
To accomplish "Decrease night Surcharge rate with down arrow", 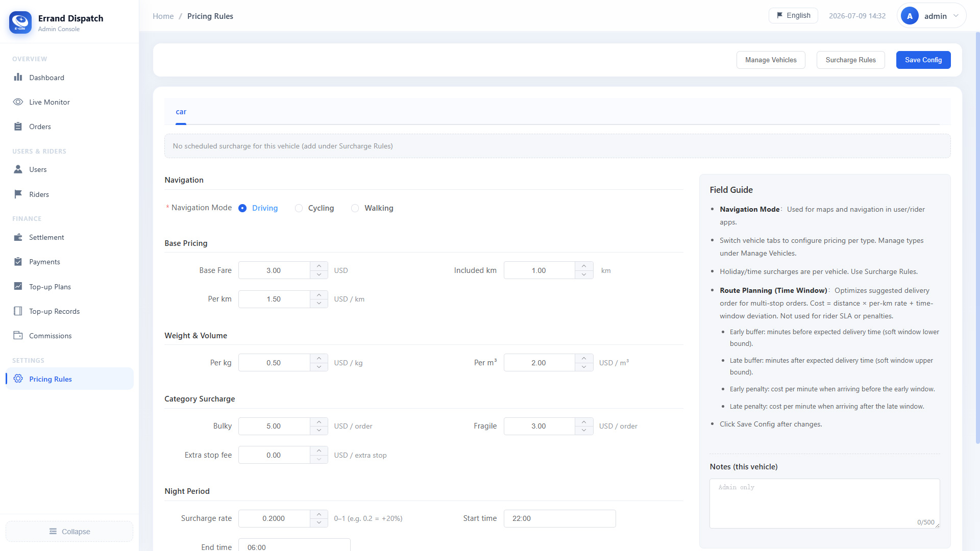I will [319, 522].
